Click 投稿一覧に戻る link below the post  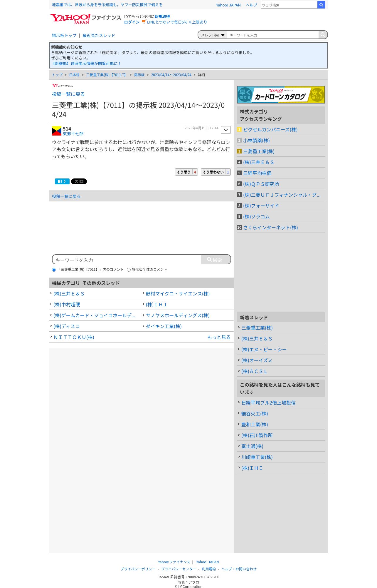coord(66,196)
